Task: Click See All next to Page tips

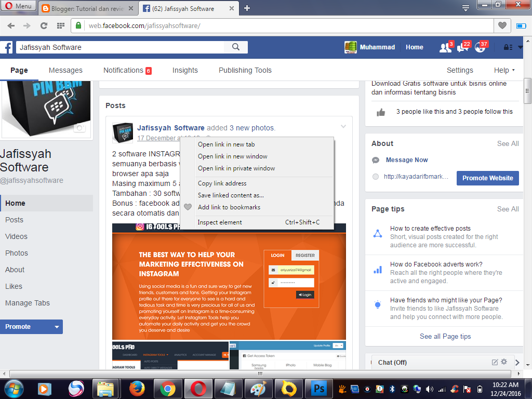Action: point(508,209)
